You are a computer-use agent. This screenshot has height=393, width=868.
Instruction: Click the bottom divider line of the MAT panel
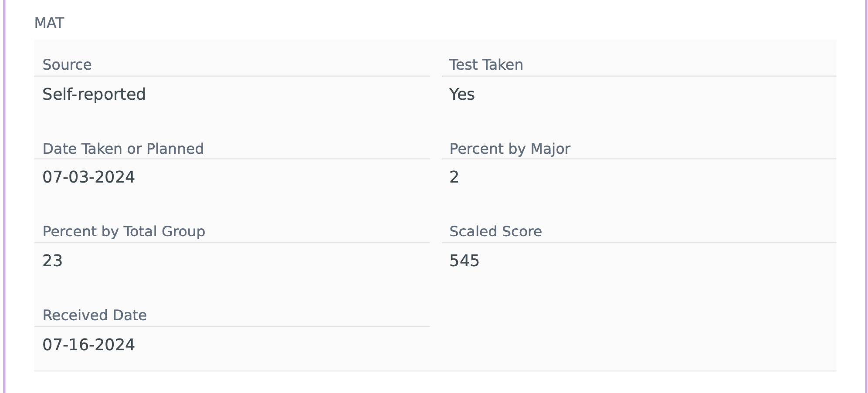tap(435, 371)
